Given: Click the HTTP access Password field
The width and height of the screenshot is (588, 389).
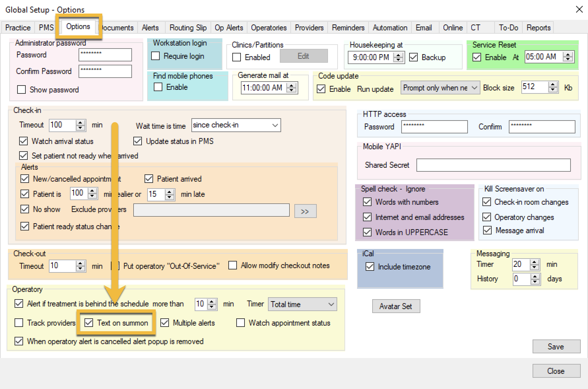Looking at the screenshot, I should tap(435, 127).
